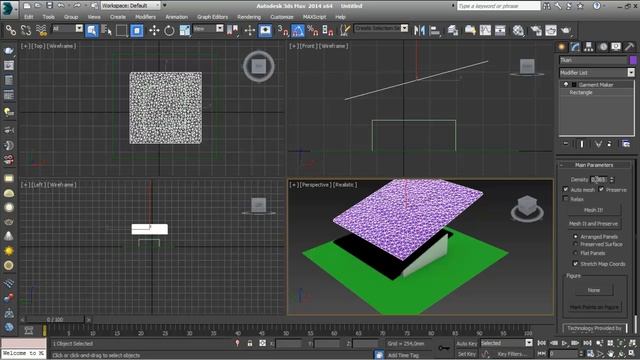This screenshot has width=640, height=360.
Task: Toggle the Preserve checkbox
Action: click(601, 189)
